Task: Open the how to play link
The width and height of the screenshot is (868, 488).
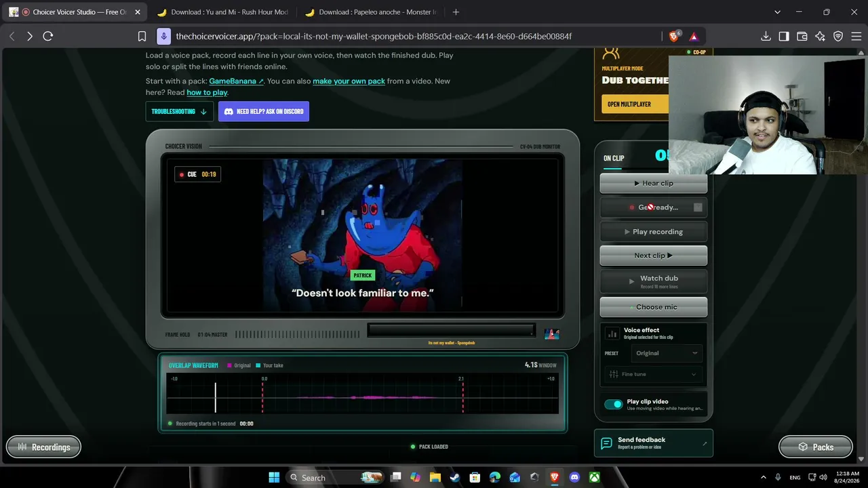Action: point(207,93)
